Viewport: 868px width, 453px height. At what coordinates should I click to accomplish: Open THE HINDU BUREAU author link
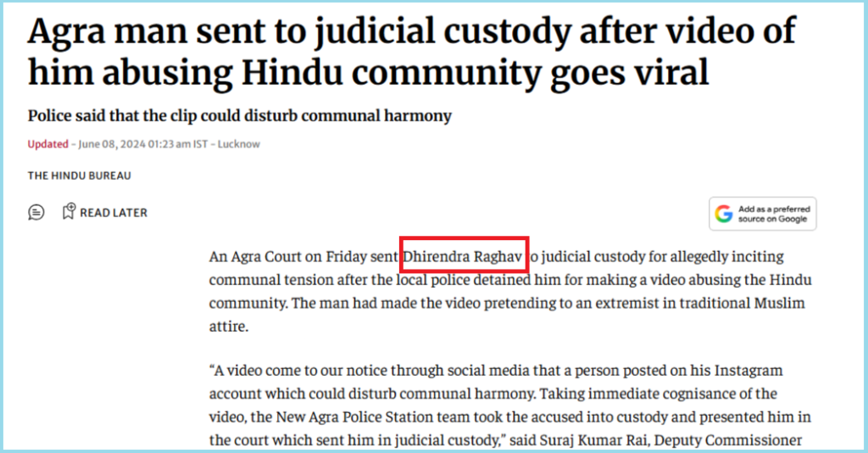[79, 176]
